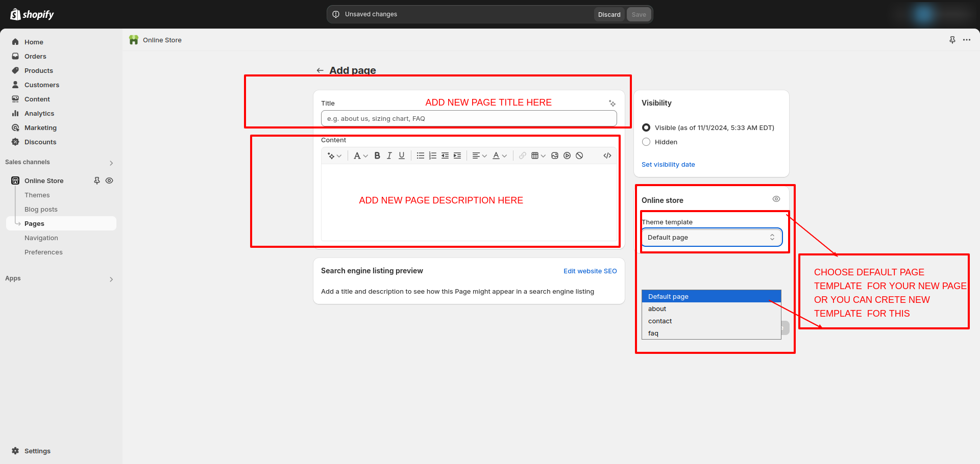Generate title with the AI sparkle icon
The image size is (980, 464).
click(612, 104)
